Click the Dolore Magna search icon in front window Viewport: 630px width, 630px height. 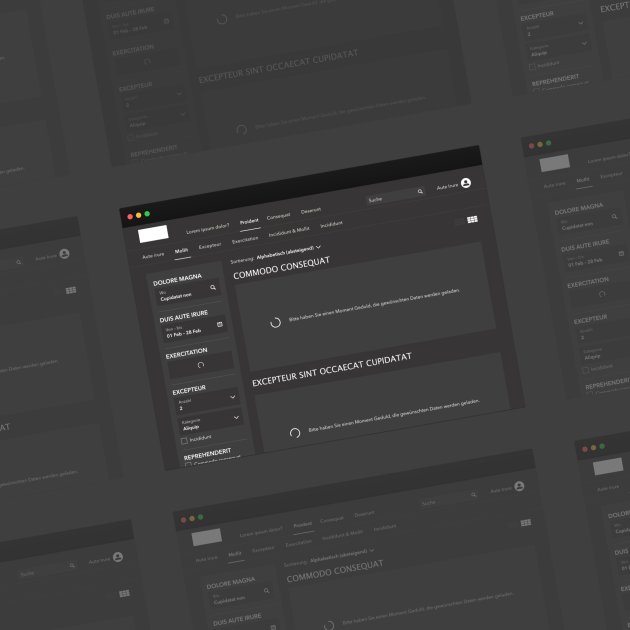click(213, 287)
